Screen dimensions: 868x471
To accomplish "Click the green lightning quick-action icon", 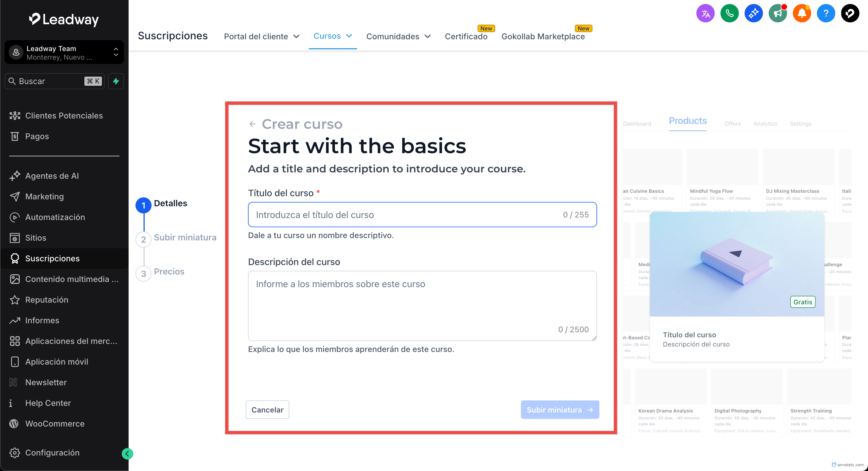I will click(x=116, y=81).
